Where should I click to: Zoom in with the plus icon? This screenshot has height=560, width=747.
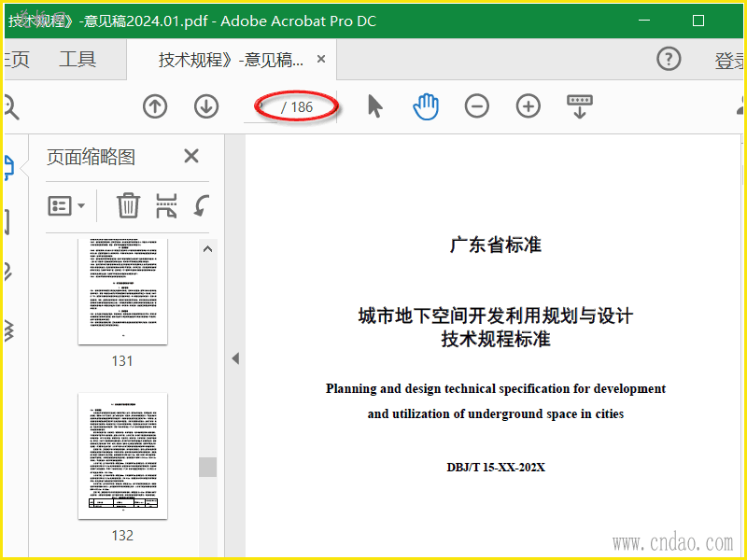point(529,105)
